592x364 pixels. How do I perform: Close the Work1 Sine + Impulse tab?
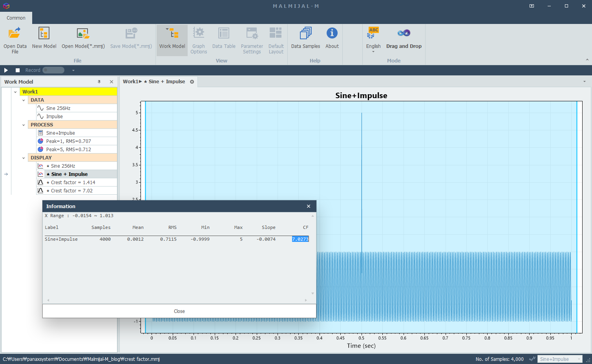click(x=192, y=82)
